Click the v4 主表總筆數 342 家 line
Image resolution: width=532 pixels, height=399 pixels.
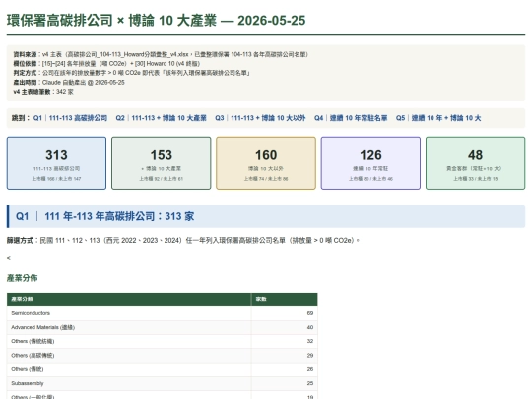43,92
